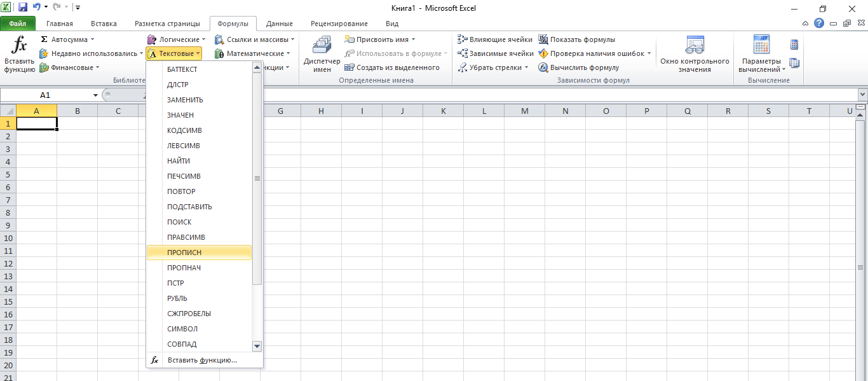
Task: Choose СЖПРОБЕЛЫ function in the list
Action: [x=199, y=314]
